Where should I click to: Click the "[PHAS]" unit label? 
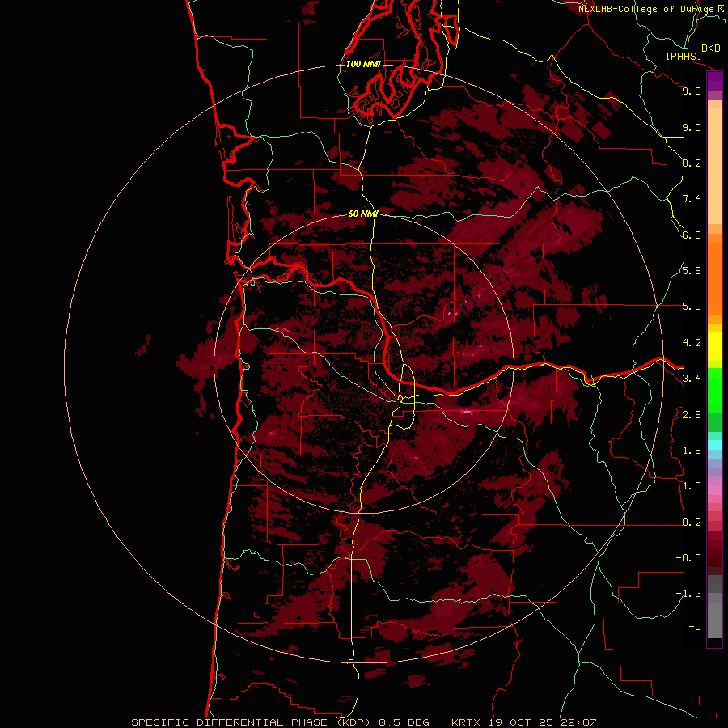pos(684,56)
